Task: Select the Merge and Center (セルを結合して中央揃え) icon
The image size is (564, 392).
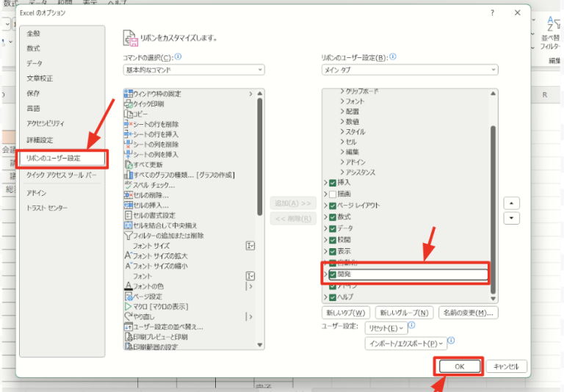Action: (x=129, y=225)
